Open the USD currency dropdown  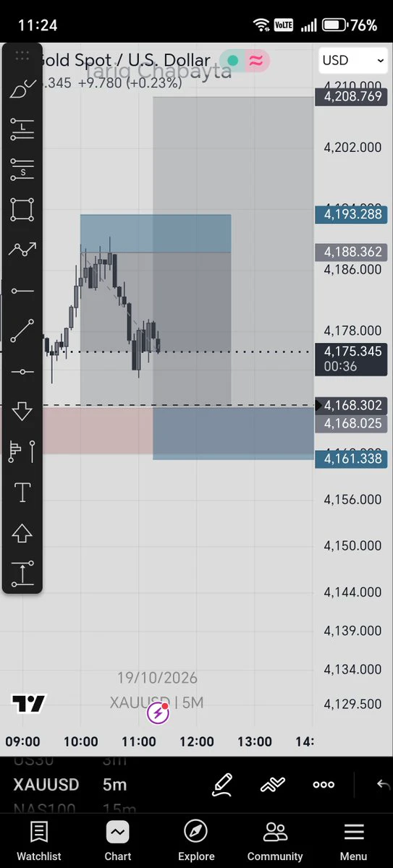pyautogui.click(x=352, y=61)
